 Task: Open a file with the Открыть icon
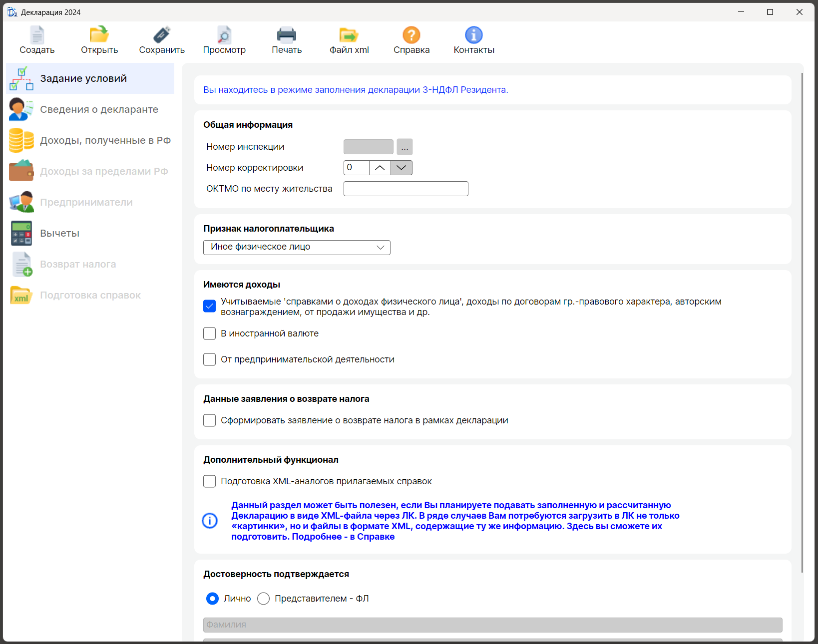click(99, 35)
